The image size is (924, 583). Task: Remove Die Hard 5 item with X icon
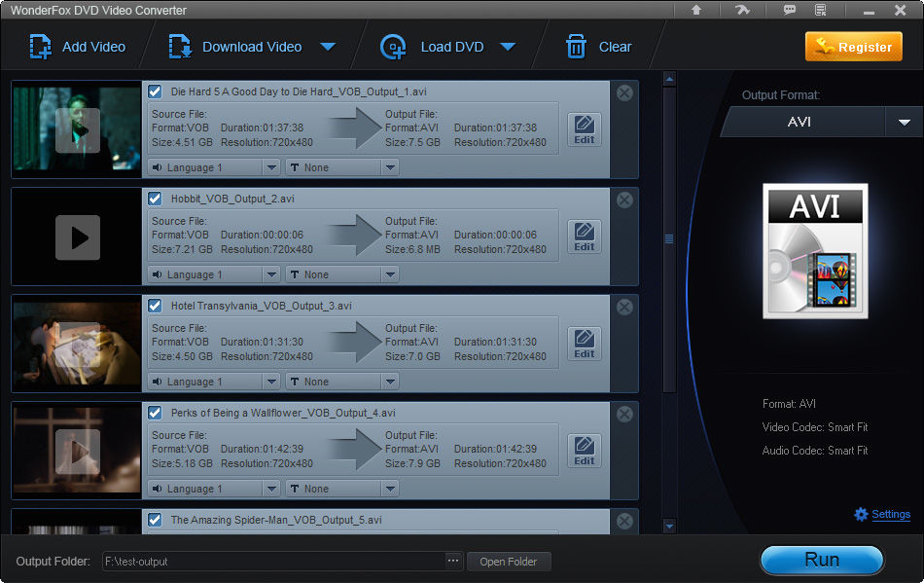tap(624, 93)
